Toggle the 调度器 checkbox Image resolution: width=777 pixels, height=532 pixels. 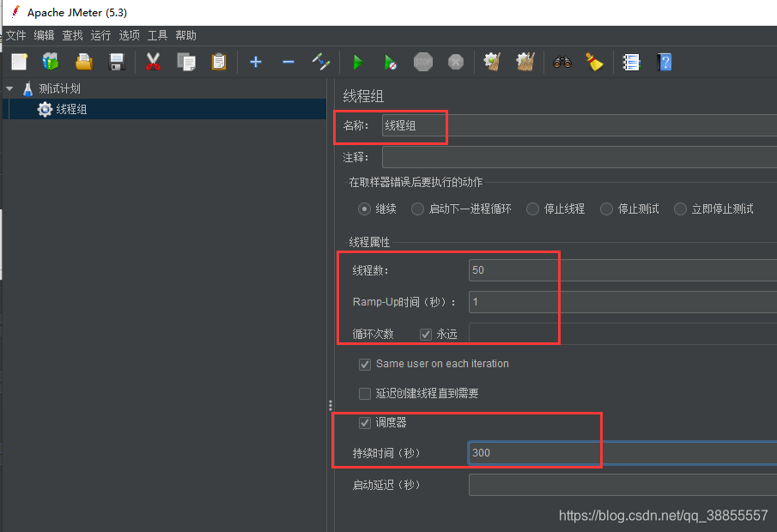coord(365,423)
